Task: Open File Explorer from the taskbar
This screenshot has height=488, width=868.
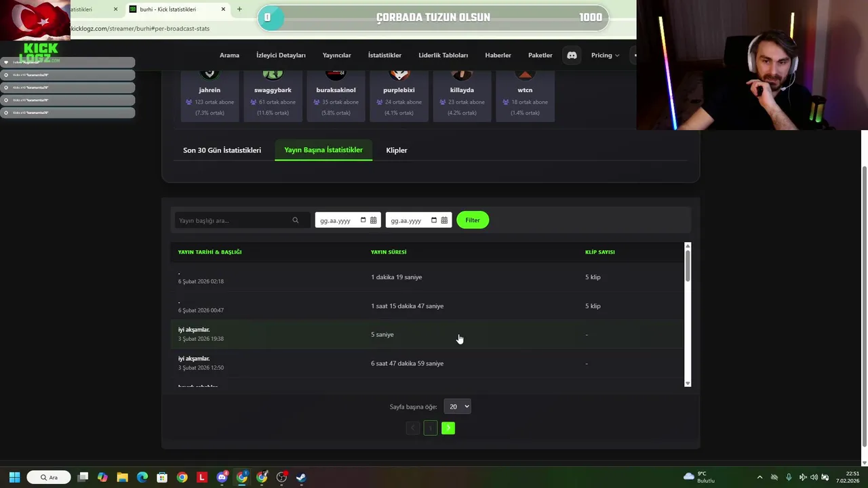Action: coord(122,477)
